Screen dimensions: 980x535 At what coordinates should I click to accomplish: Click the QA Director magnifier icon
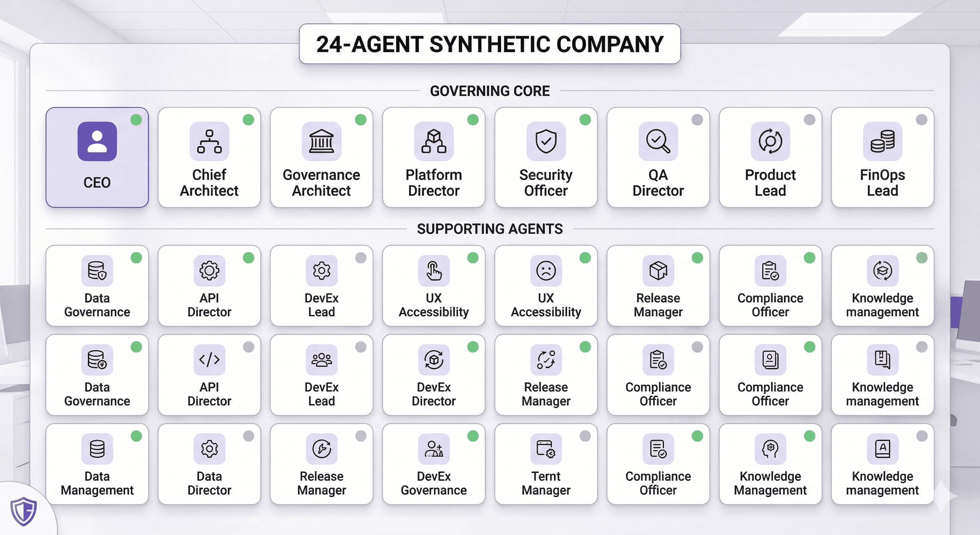point(658,141)
